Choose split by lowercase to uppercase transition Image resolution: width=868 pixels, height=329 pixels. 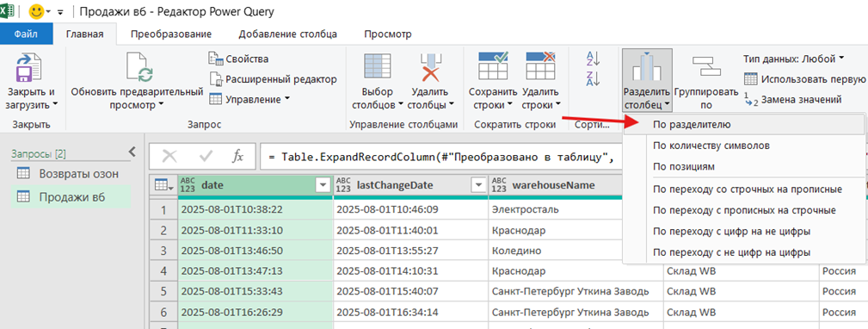pyautogui.click(x=744, y=189)
